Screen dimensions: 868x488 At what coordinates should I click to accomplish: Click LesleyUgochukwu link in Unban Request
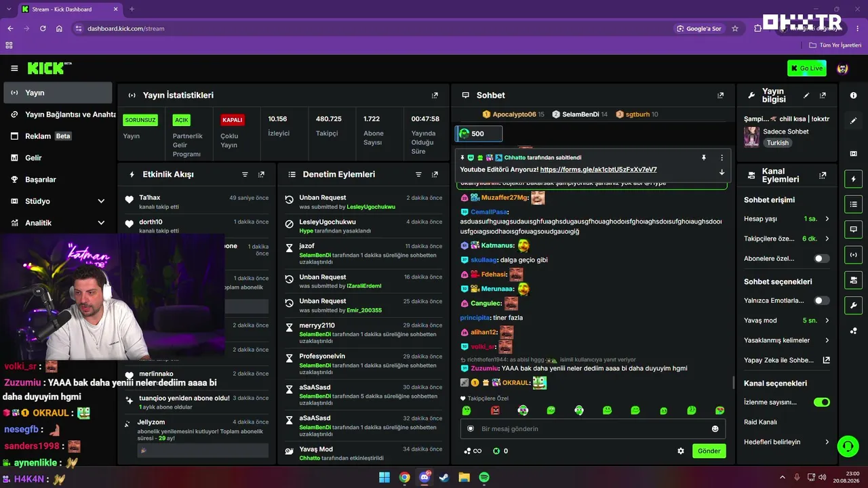coord(371,207)
